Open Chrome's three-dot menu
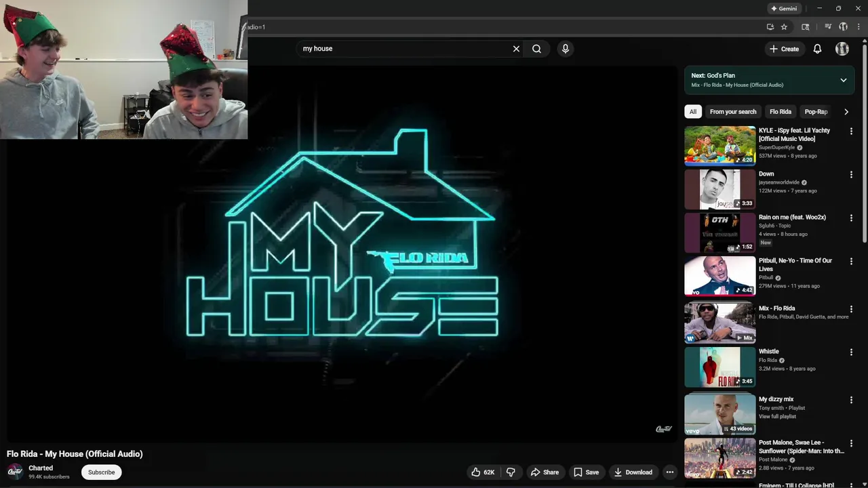This screenshot has width=868, height=488. 859,27
